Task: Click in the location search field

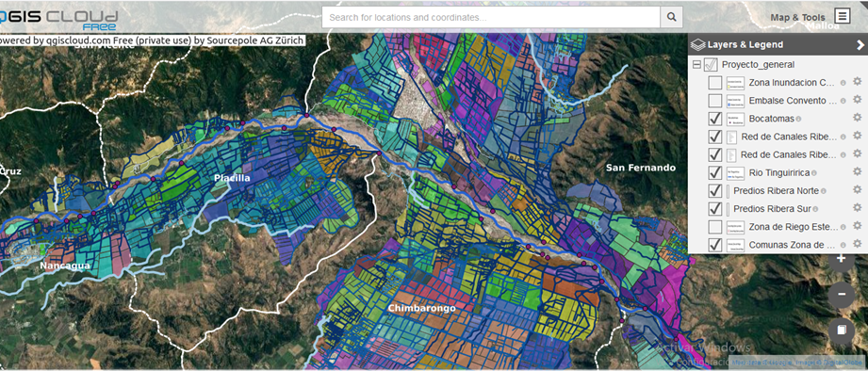Action: [491, 17]
